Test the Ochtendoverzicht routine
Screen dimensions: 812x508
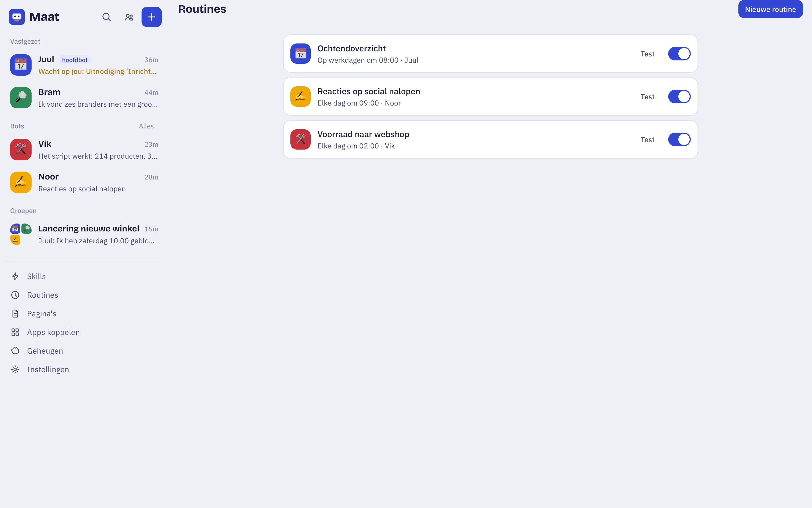click(x=647, y=54)
